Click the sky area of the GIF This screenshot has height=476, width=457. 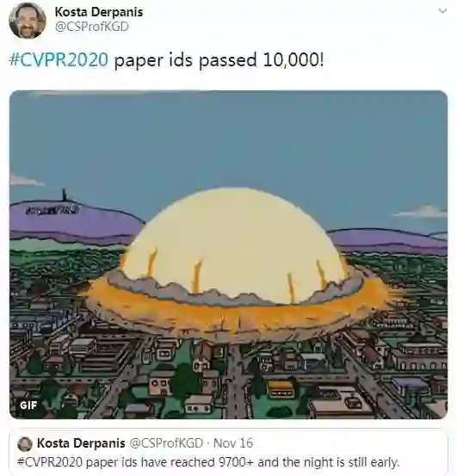[229, 137]
